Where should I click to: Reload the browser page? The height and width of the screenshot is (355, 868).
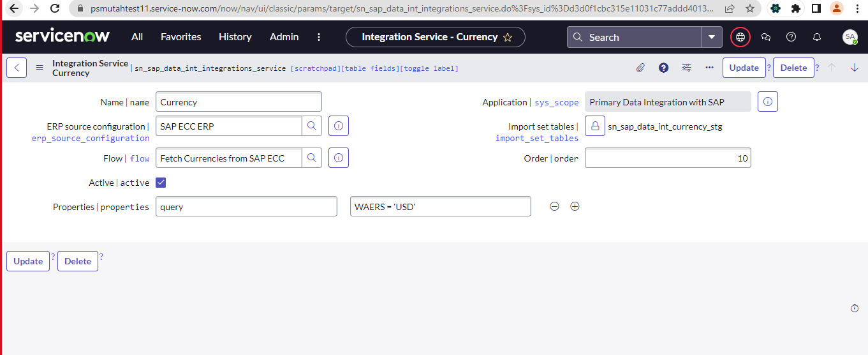pyautogui.click(x=55, y=9)
